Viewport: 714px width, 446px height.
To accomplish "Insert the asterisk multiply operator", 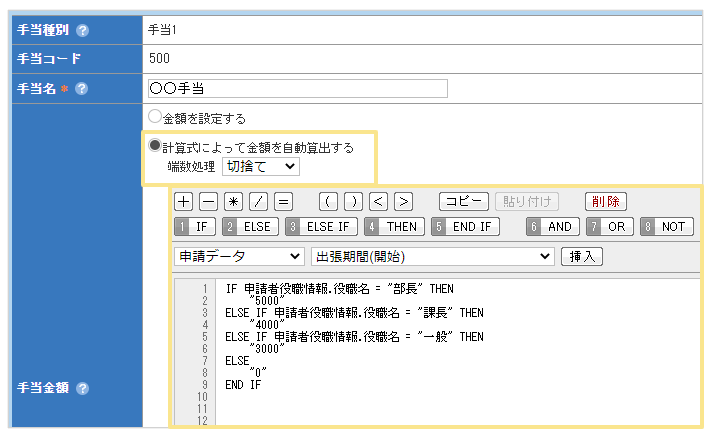I will [x=234, y=202].
